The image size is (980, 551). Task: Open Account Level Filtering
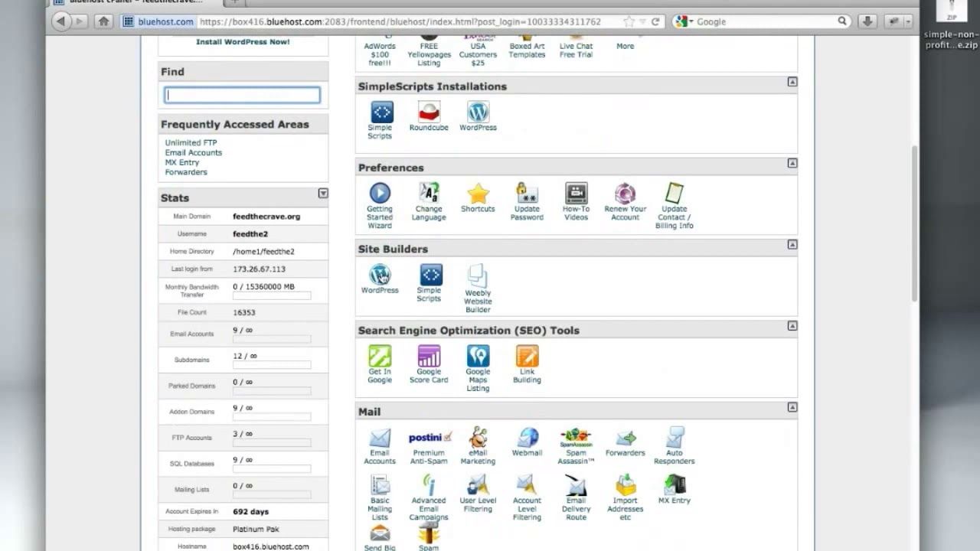527,497
